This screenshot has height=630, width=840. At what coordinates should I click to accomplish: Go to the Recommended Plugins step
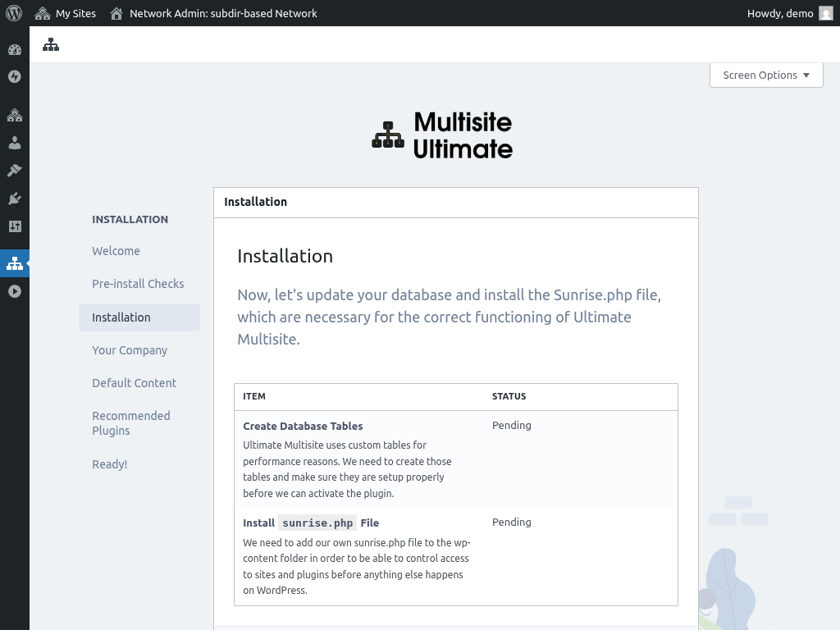coord(131,423)
